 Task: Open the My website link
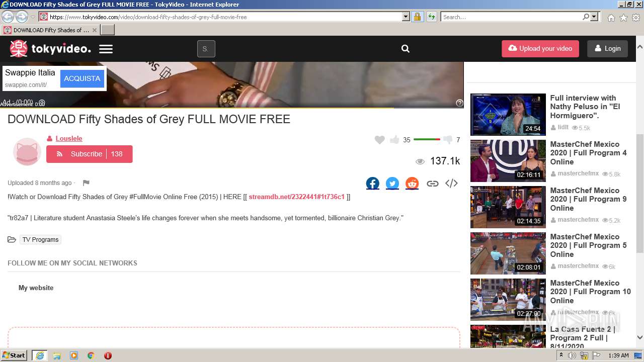[x=36, y=288]
